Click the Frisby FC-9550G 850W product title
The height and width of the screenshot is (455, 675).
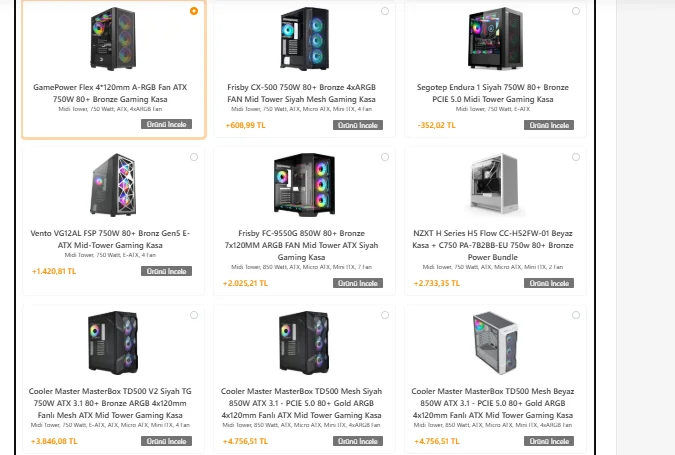click(x=304, y=245)
